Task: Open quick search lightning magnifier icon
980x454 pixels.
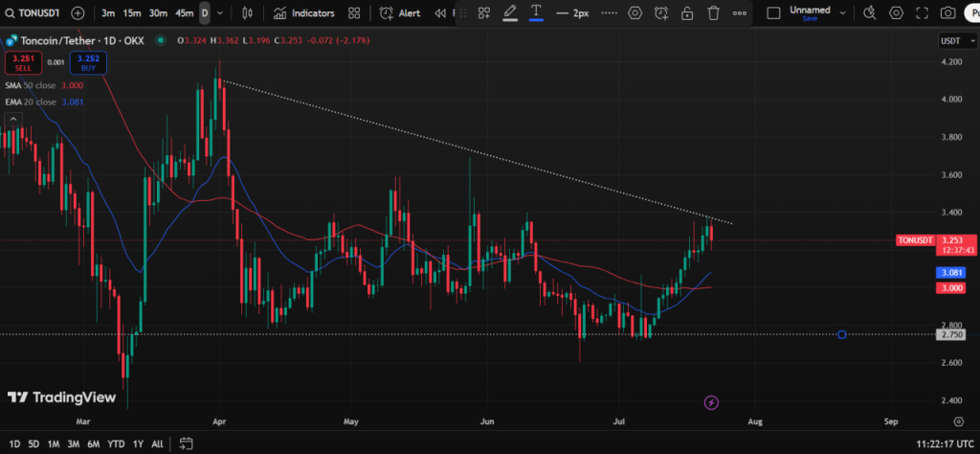Action: (x=869, y=12)
